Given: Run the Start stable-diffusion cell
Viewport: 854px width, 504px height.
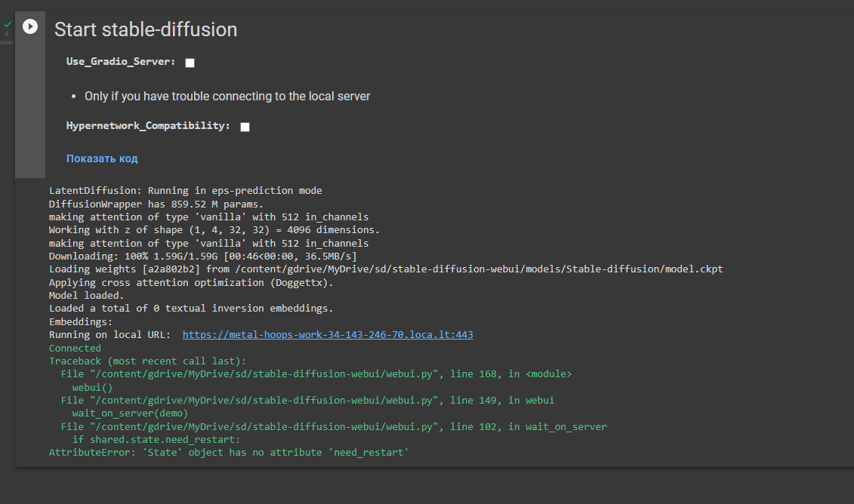Looking at the screenshot, I should (29, 26).
